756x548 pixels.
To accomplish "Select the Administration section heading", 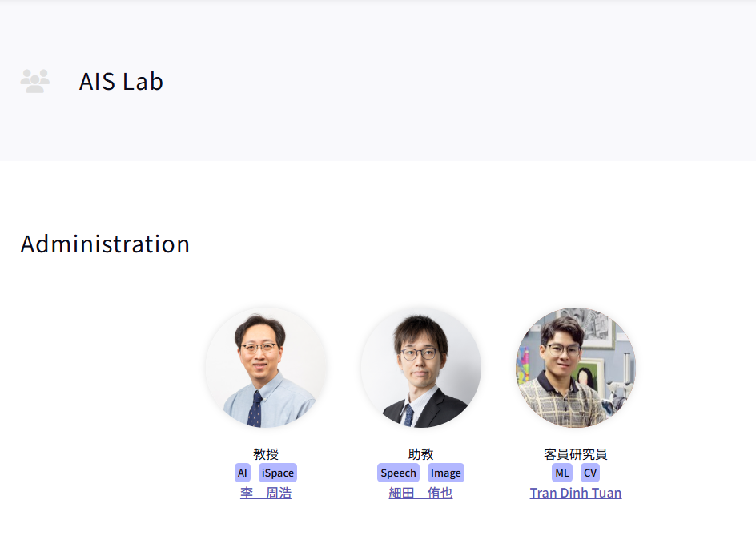I will tap(105, 244).
